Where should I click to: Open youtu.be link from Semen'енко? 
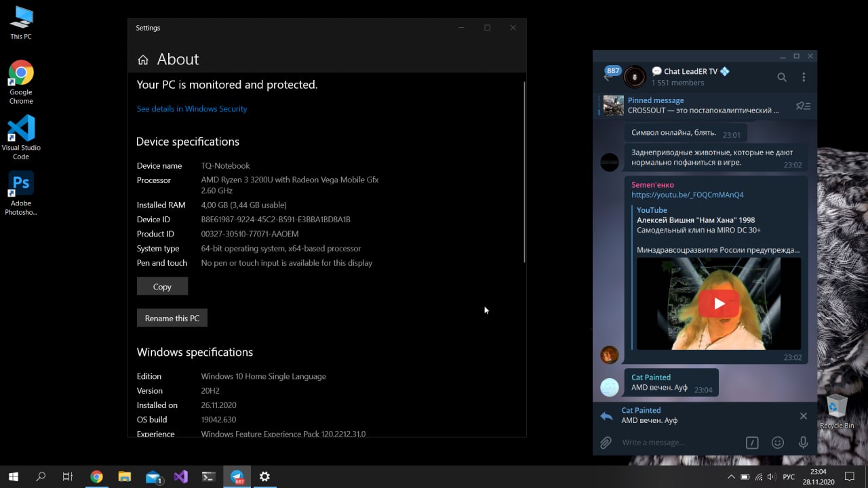click(687, 195)
